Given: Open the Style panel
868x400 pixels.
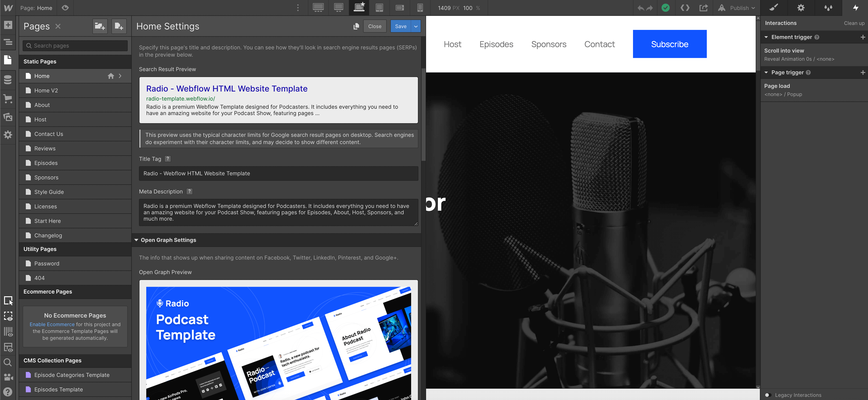Looking at the screenshot, I should coord(774,8).
